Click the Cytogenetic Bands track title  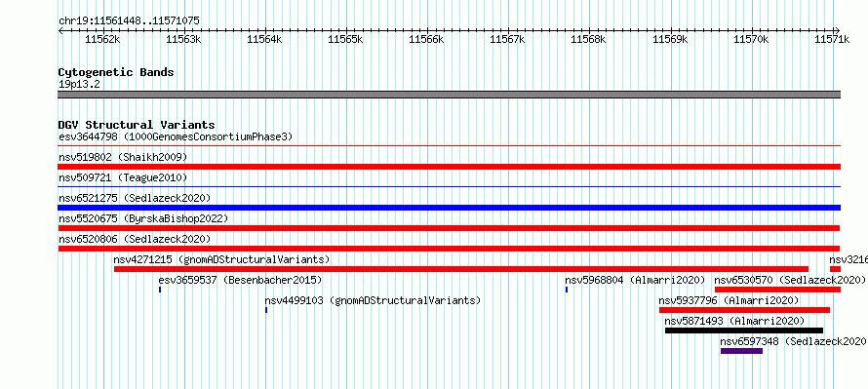(x=116, y=72)
